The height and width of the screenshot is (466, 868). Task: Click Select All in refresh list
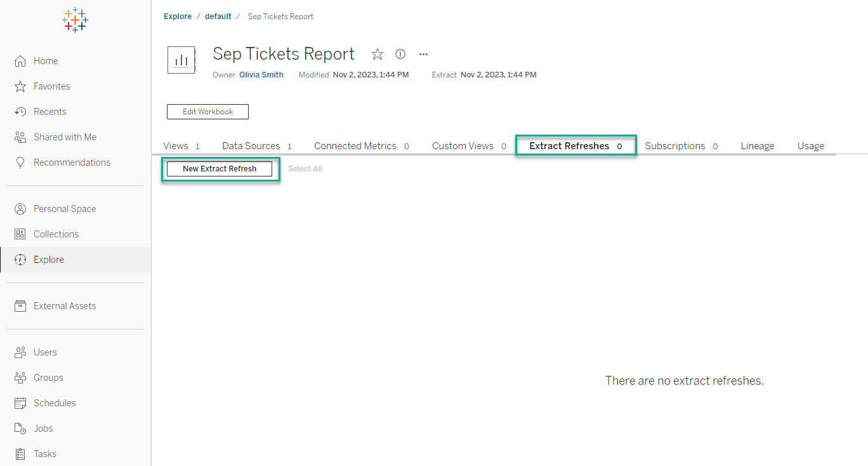click(x=305, y=169)
